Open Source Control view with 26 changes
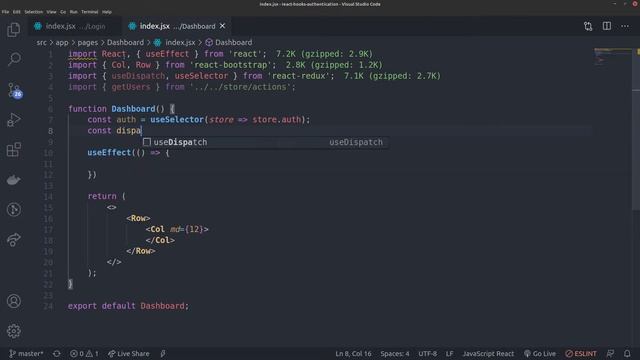 pyautogui.click(x=14, y=90)
